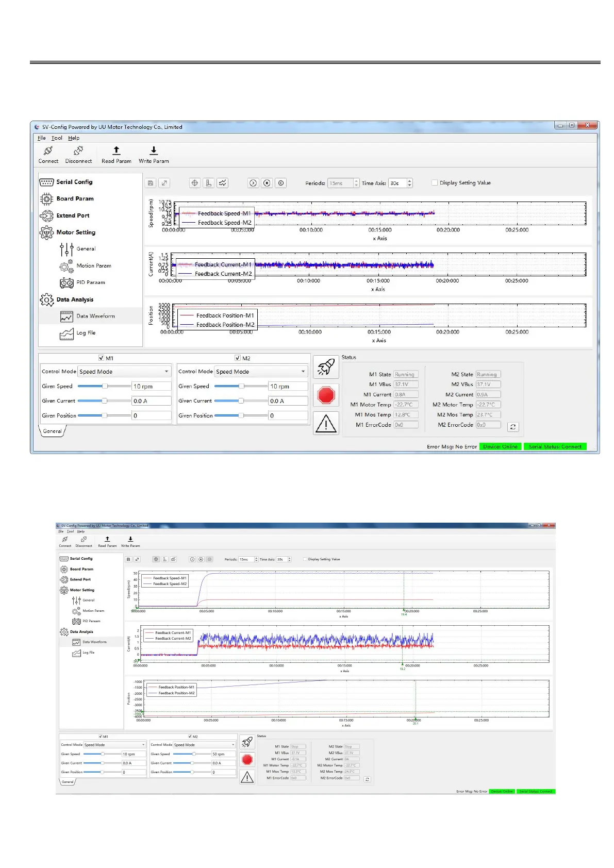Open M2 Control Mode dropdown, lower window
The width and height of the screenshot is (614, 868).
(x=205, y=744)
